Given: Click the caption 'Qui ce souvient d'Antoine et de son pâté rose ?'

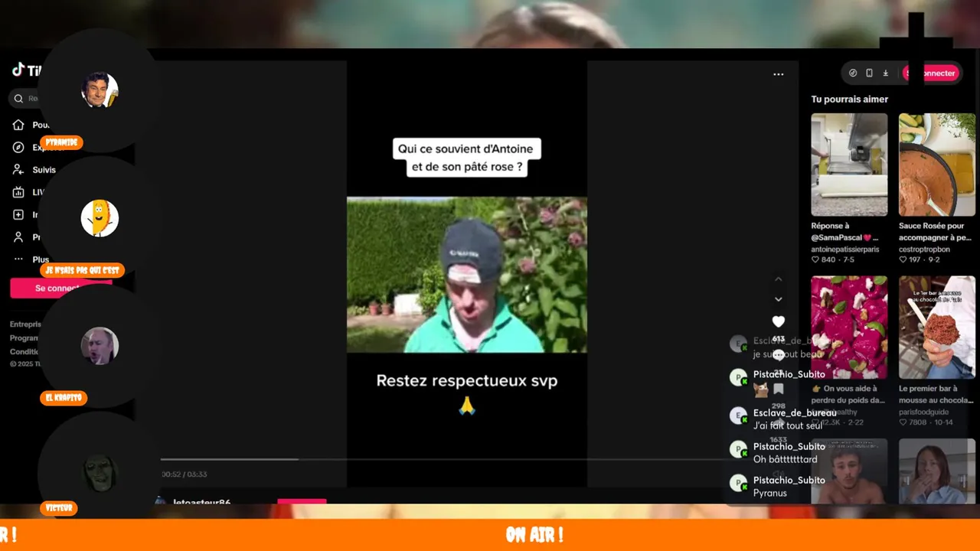Looking at the screenshot, I should (466, 158).
